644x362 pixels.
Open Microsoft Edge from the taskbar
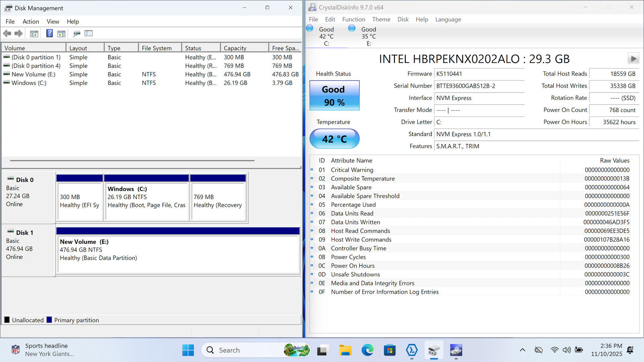[367, 350]
